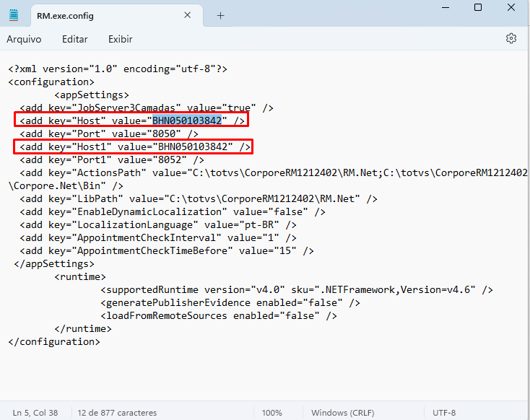This screenshot has height=420, width=530.
Task: Open the Arquivo menu
Action: 24,39
